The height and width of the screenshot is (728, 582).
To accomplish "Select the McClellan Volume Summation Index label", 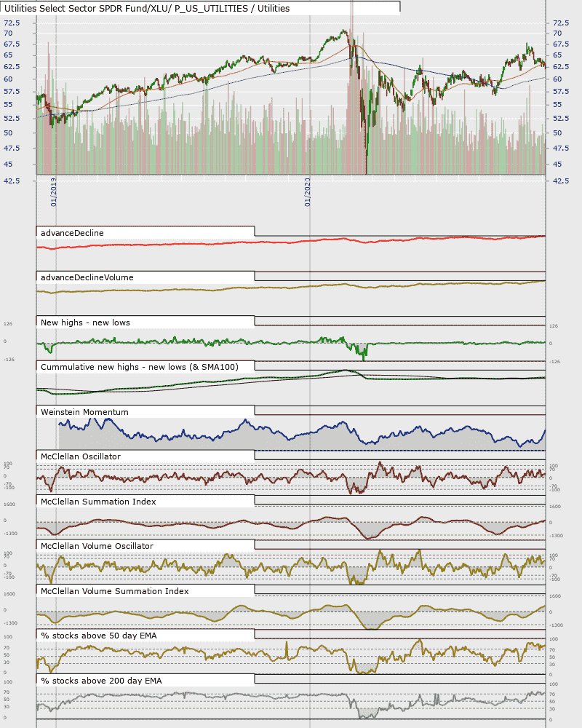I will [x=115, y=591].
